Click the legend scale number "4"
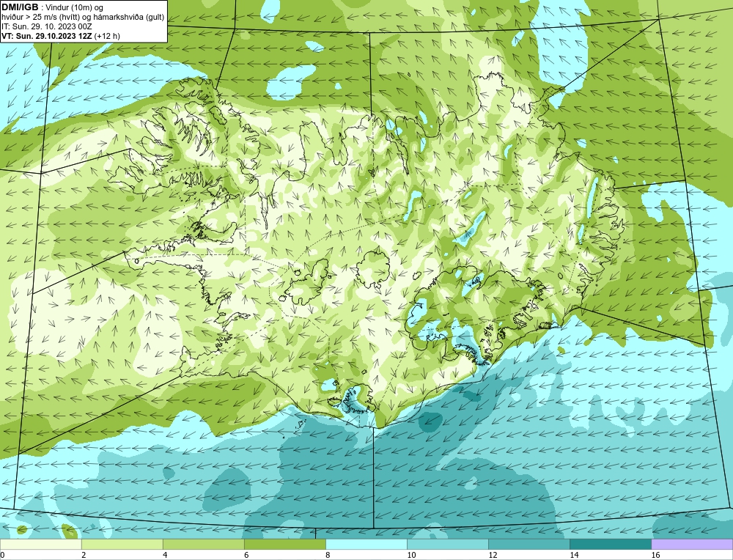This screenshot has width=733, height=560. pyautogui.click(x=165, y=555)
